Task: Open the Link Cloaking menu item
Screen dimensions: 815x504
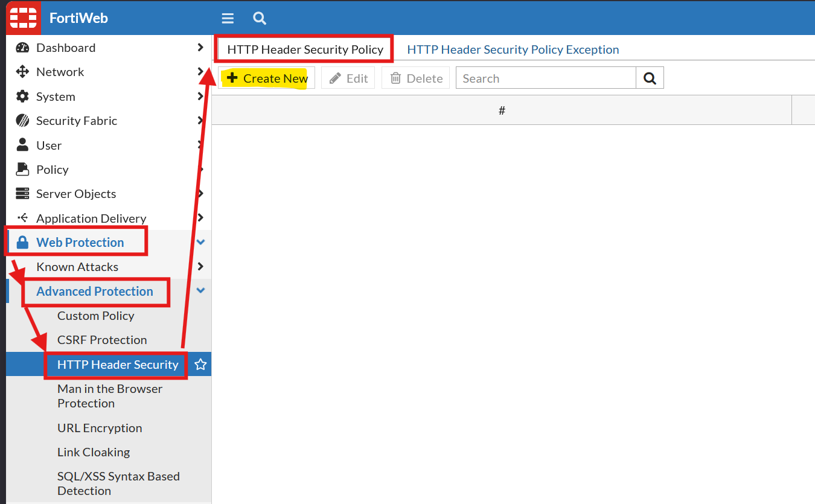Action: 94,452
